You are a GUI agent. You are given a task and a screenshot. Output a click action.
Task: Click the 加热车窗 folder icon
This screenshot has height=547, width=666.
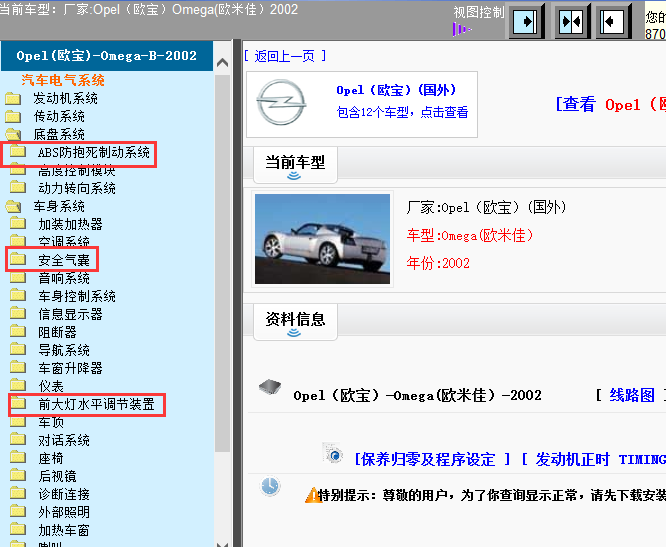click(18, 530)
